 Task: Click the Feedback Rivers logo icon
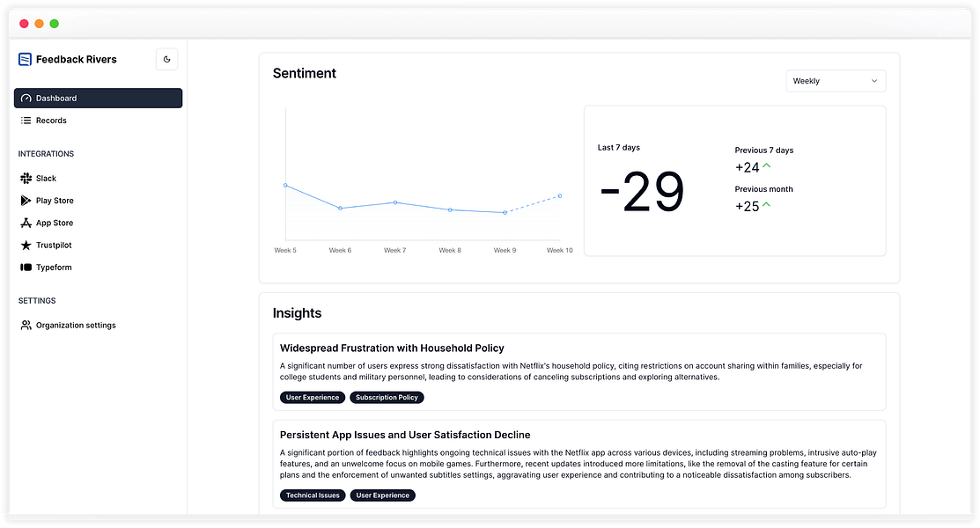tap(25, 59)
